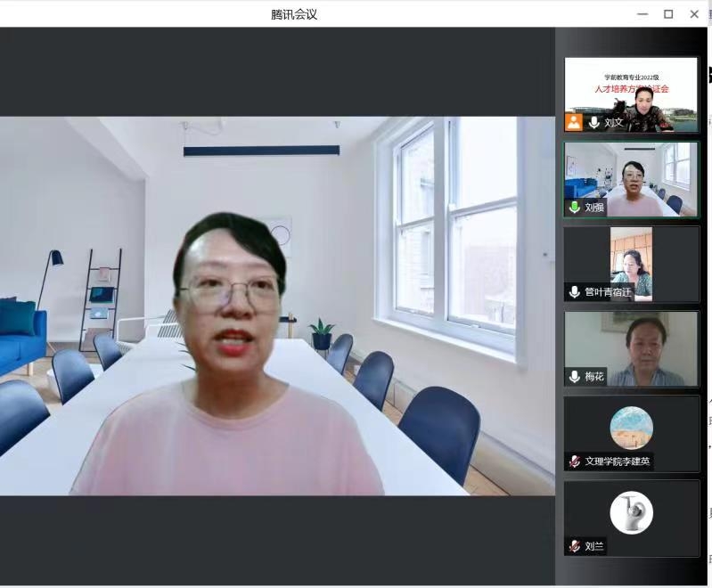Click the 刘兰 name label

[594, 546]
